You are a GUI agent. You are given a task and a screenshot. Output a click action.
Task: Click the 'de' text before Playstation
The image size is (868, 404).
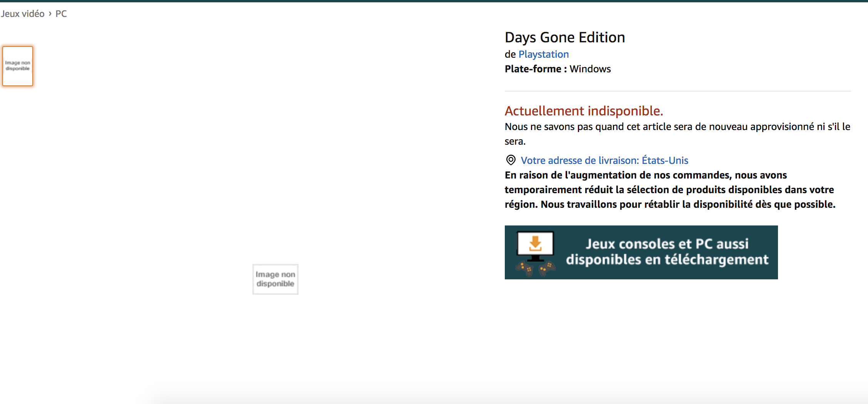pyautogui.click(x=510, y=54)
